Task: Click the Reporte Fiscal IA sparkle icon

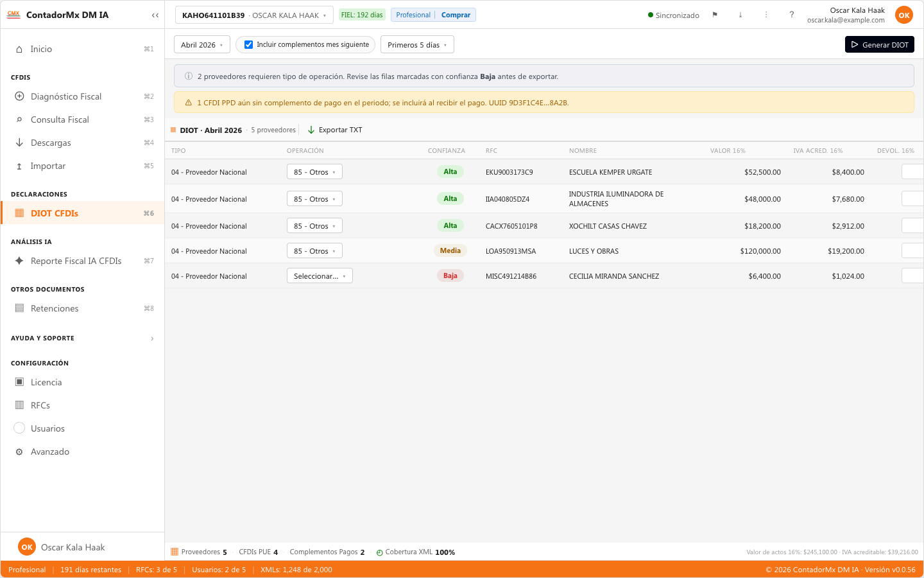Action: pyautogui.click(x=19, y=261)
